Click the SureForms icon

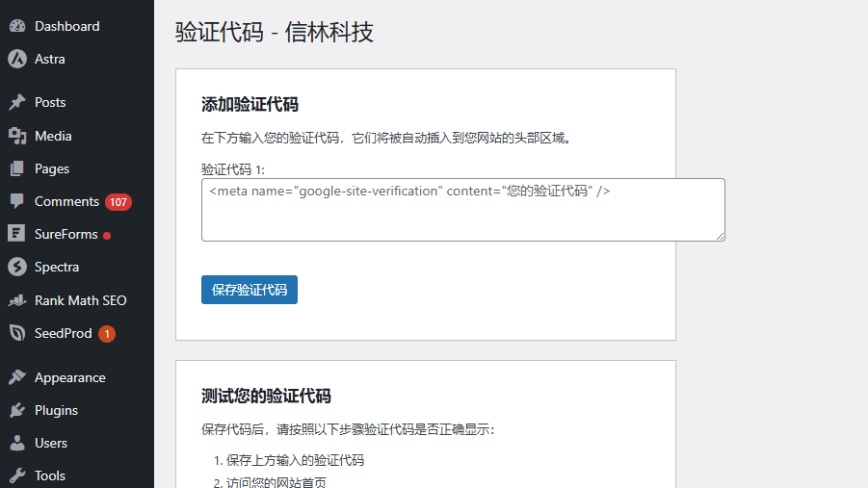pos(16,234)
